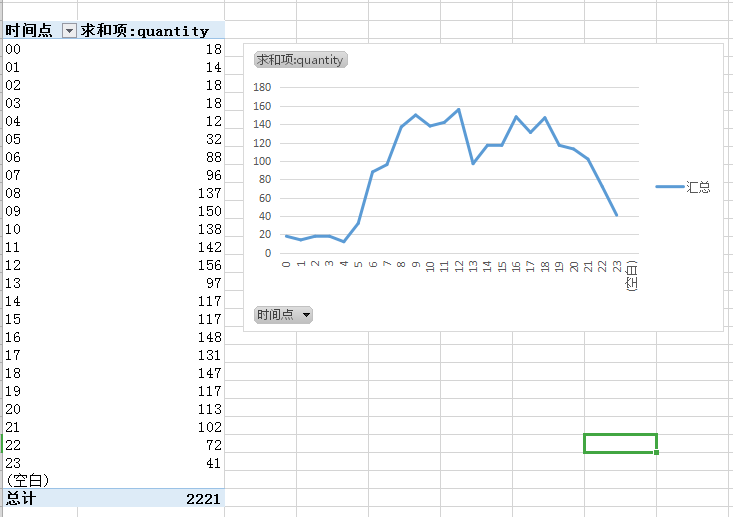This screenshot has width=733, height=517.
Task: Open the 时间点 filter dropdown in pivot header
Action: pyautogui.click(x=69, y=31)
